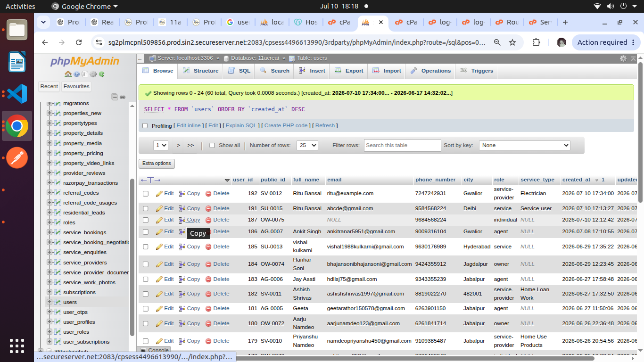Open phpMyAdmin documentation help icon
The width and height of the screenshot is (644, 362).
pyautogui.click(x=76, y=74)
